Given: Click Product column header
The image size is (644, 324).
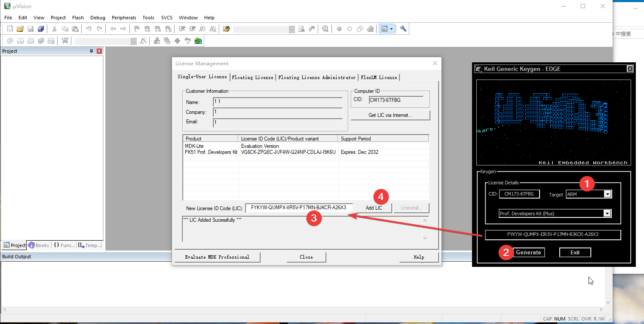Looking at the screenshot, I should pyautogui.click(x=211, y=139).
